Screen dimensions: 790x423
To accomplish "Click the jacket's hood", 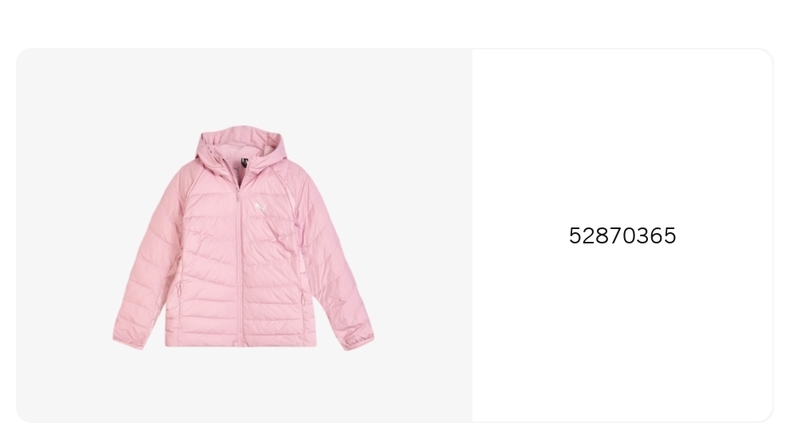I will (x=241, y=146).
